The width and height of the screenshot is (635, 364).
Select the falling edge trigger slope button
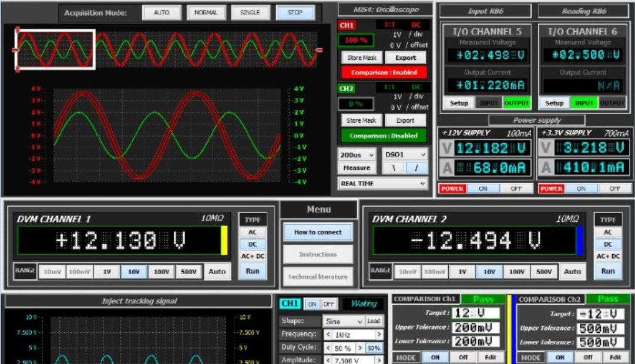point(394,168)
